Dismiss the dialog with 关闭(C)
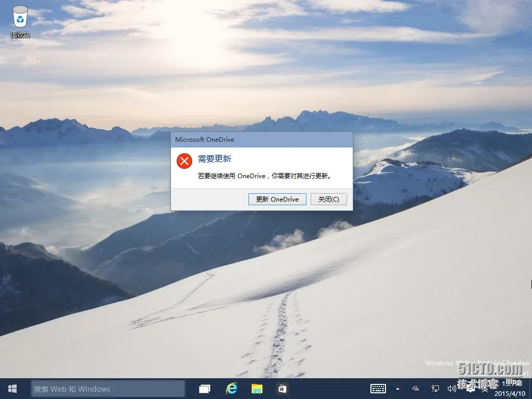Viewport: 532px width, 399px height. click(x=329, y=199)
